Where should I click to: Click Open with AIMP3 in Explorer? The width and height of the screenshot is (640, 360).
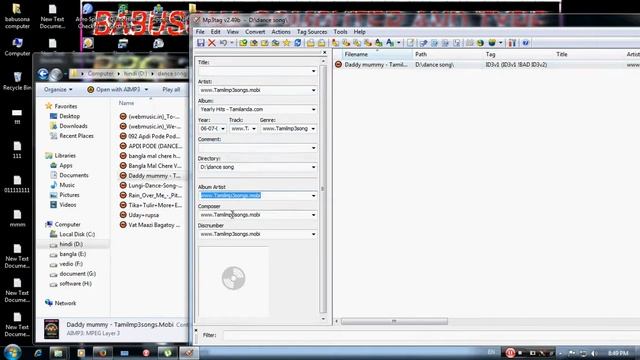pyautogui.click(x=118, y=89)
